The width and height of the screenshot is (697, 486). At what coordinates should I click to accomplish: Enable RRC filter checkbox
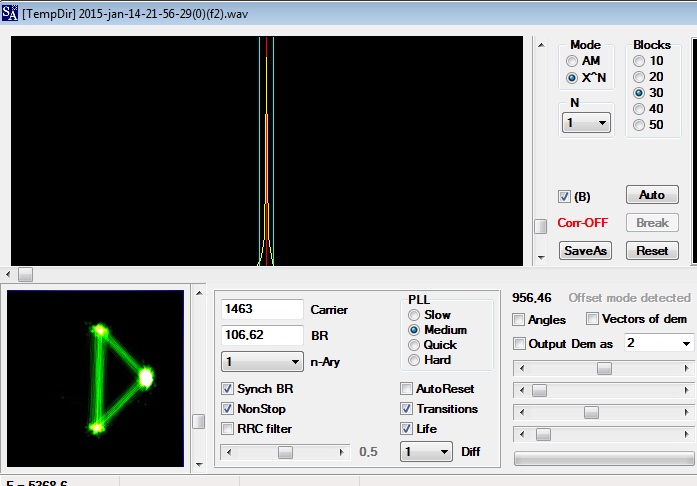[227, 429]
